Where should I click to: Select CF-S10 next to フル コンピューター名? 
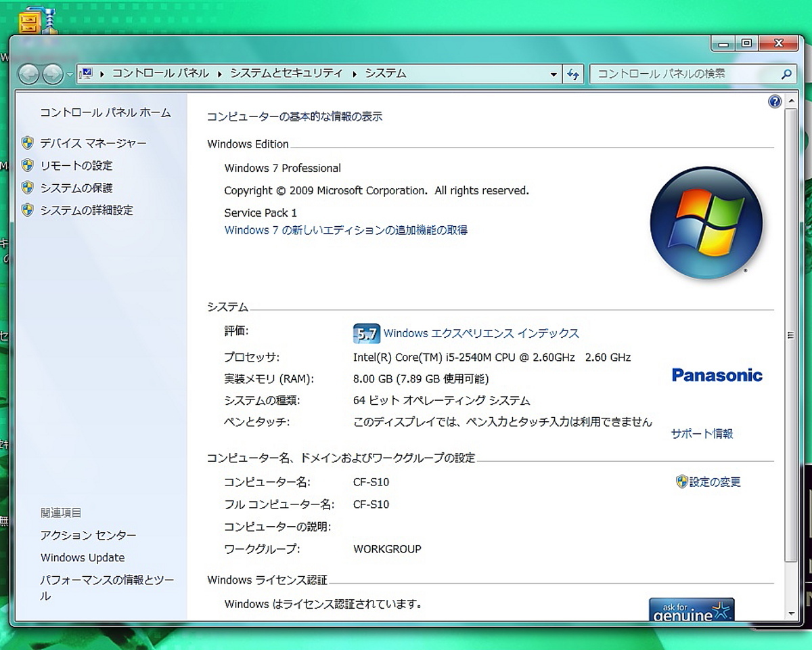tap(371, 504)
